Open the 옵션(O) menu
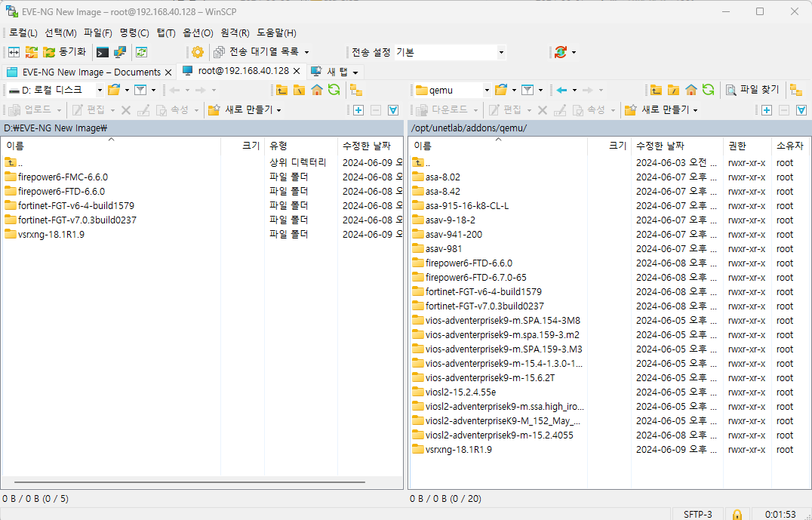The height and width of the screenshot is (520, 812). point(198,32)
